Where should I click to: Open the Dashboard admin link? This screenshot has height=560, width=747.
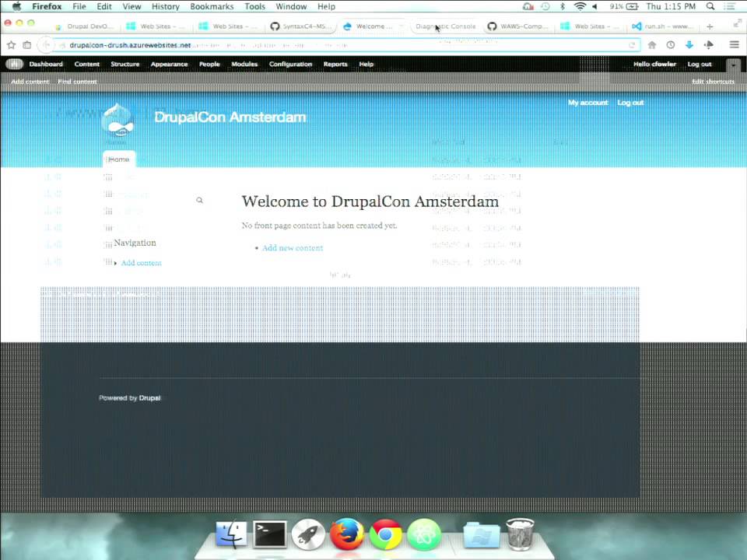click(46, 64)
